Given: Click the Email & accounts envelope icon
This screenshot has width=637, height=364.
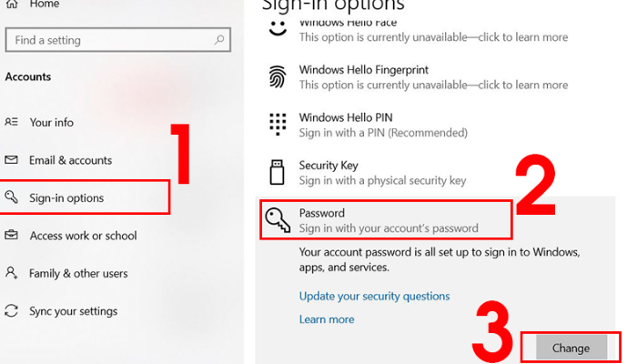Looking at the screenshot, I should (12, 160).
